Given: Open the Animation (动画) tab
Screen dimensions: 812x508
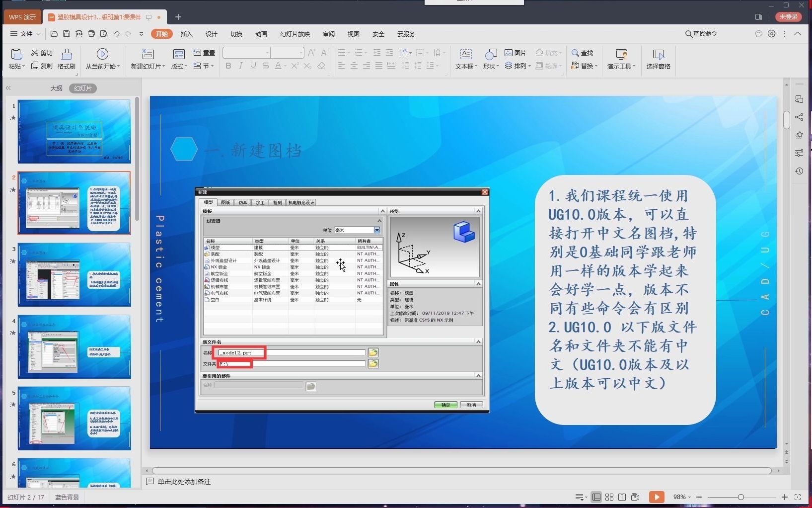Looking at the screenshot, I should pyautogui.click(x=261, y=34).
